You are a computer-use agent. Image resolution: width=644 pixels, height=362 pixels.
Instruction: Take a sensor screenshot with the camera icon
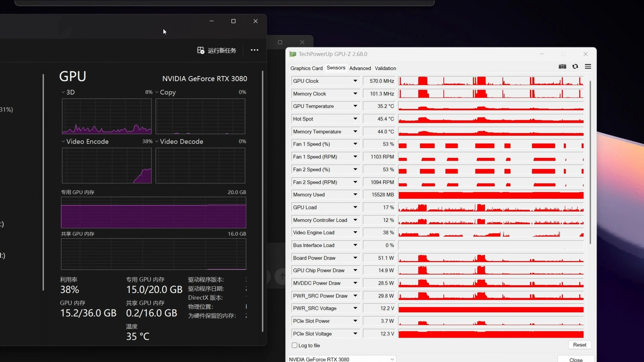(562, 66)
